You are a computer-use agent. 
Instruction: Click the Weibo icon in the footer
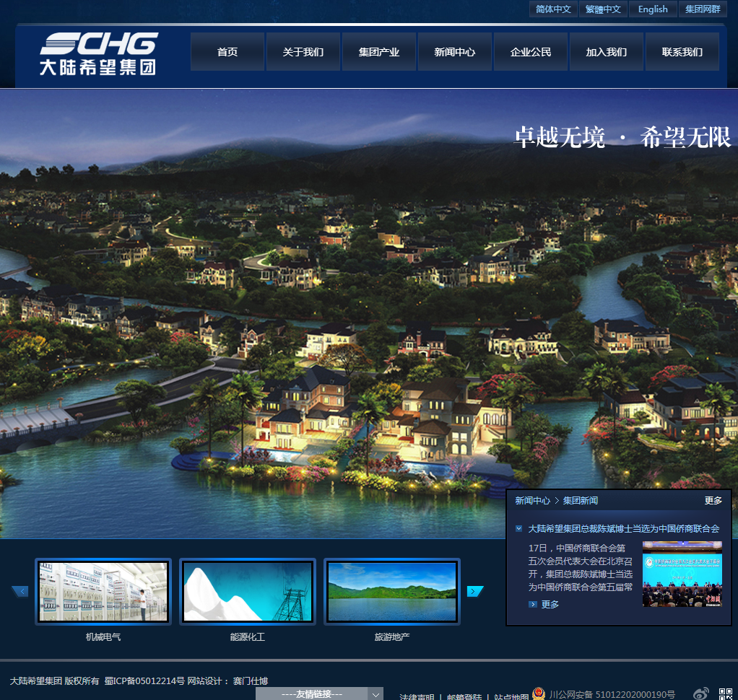700,694
